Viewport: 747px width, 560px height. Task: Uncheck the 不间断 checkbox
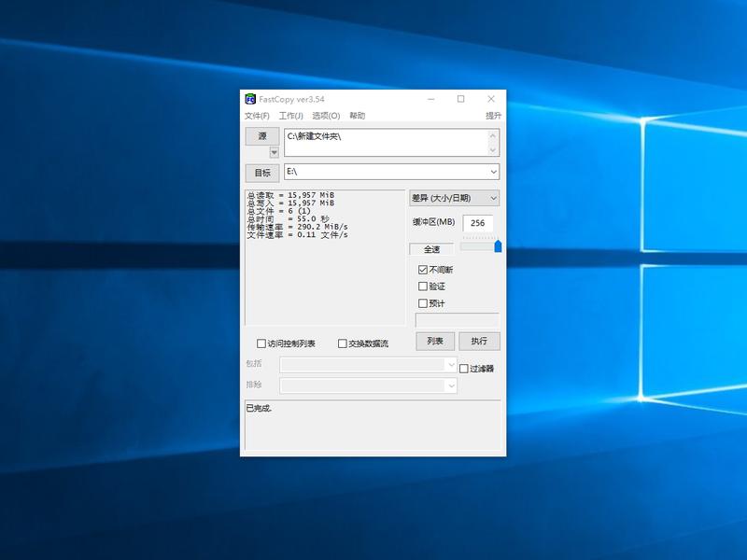tap(423, 270)
